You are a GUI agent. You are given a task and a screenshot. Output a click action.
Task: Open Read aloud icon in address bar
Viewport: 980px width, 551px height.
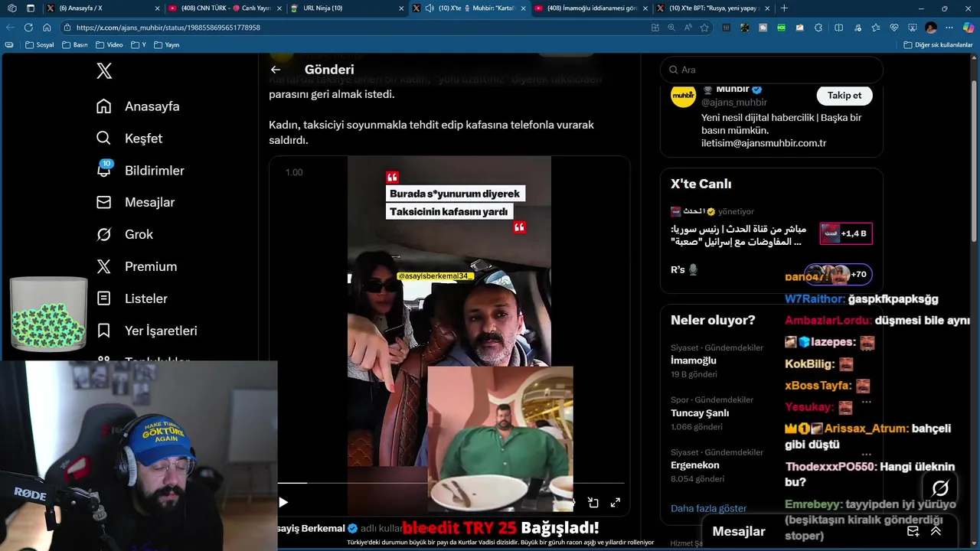tap(688, 28)
